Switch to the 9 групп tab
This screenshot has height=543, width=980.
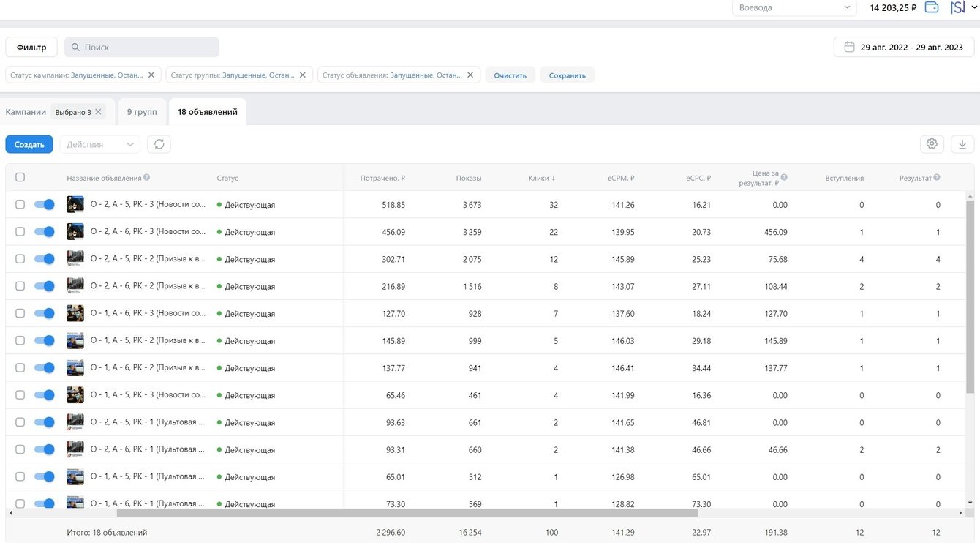click(x=142, y=112)
